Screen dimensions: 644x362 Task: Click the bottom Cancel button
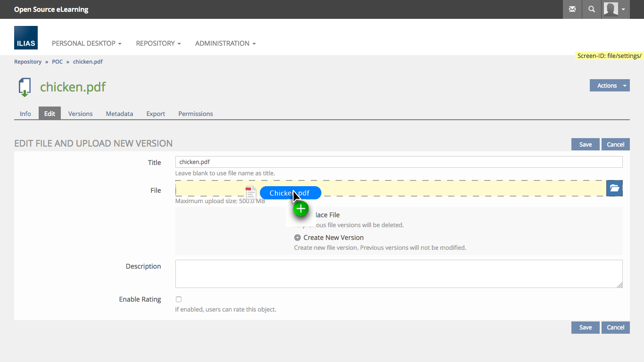click(615, 327)
